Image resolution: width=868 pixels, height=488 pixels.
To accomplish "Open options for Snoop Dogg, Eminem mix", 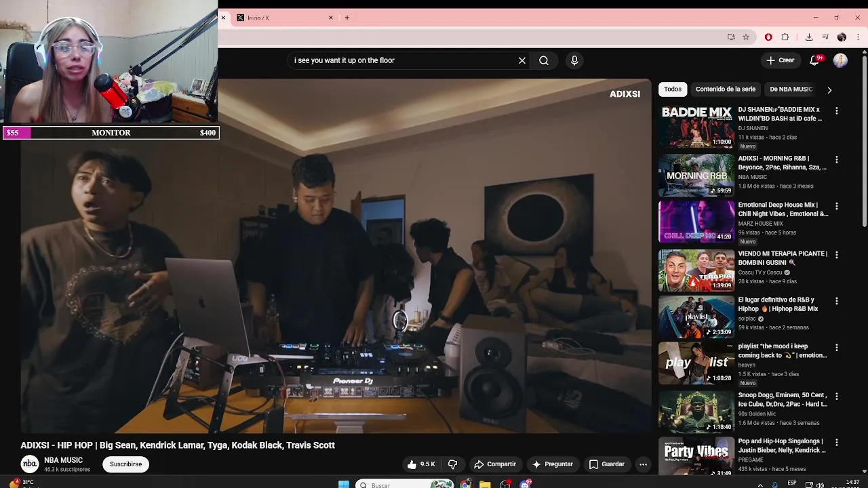I will [837, 396].
